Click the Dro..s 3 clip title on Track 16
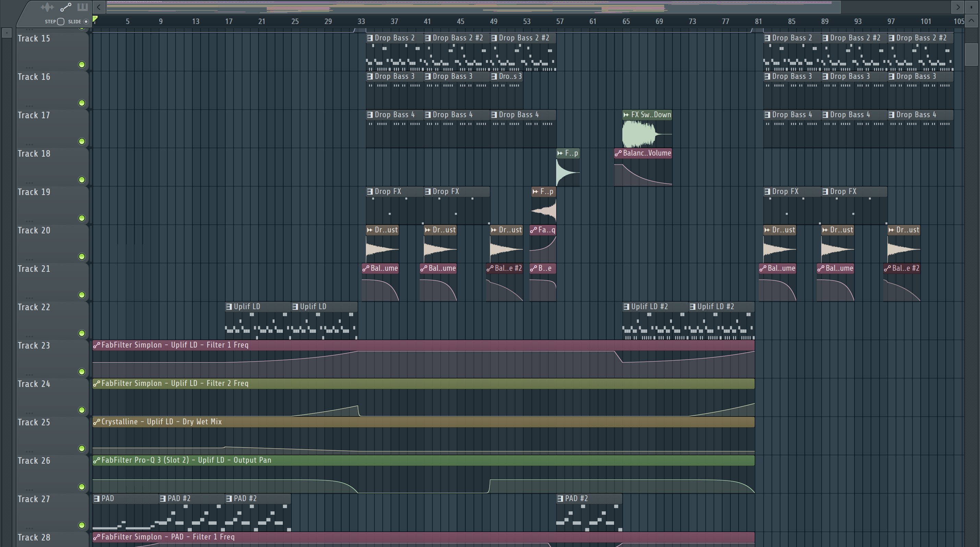The width and height of the screenshot is (980, 547). (x=510, y=76)
